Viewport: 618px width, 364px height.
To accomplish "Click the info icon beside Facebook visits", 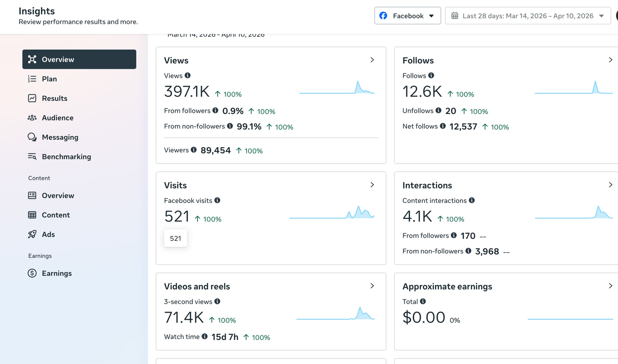I will point(217,200).
